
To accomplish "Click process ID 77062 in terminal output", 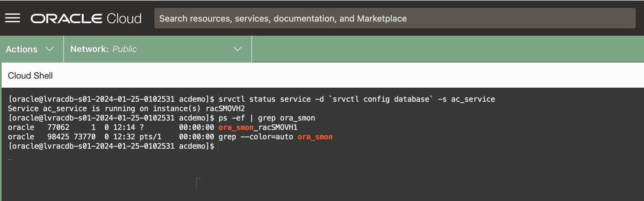I will (x=58, y=127).
